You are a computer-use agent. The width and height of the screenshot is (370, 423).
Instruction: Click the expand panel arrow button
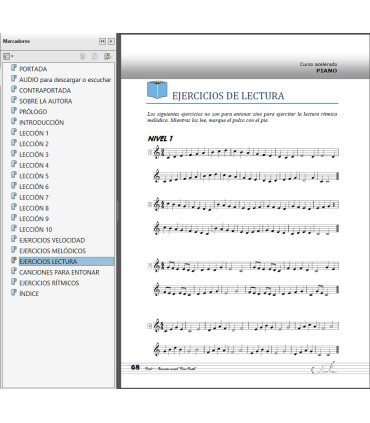(111, 41)
